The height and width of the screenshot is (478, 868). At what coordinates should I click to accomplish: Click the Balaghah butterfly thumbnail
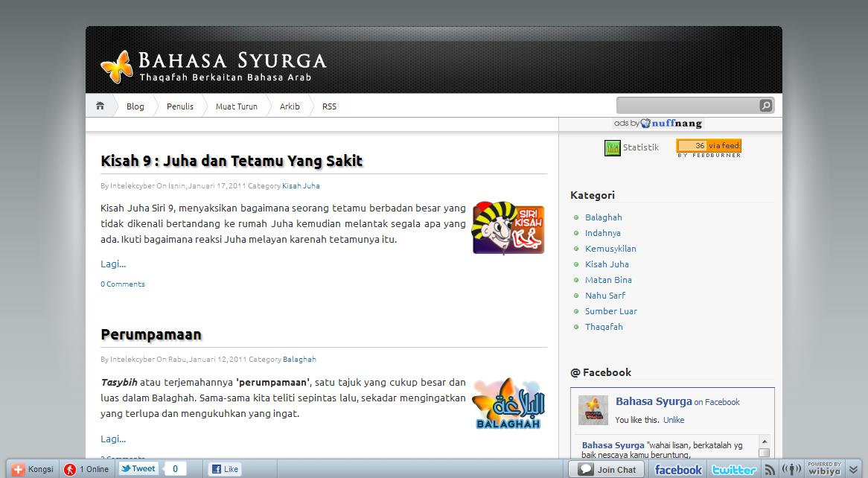[x=508, y=403]
